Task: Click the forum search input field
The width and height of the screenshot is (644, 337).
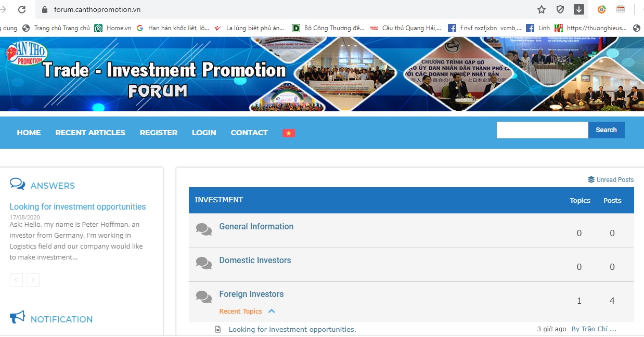Action: [542, 130]
